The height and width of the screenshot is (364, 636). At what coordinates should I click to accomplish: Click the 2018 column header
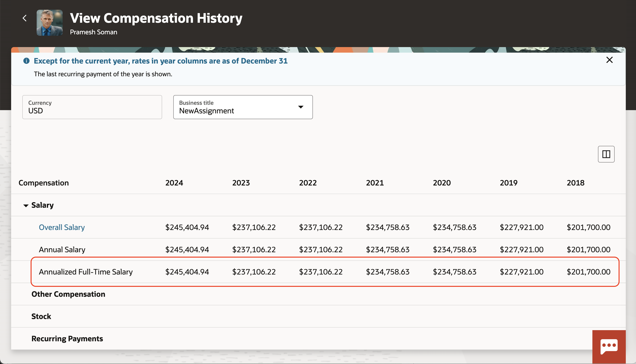575,183
